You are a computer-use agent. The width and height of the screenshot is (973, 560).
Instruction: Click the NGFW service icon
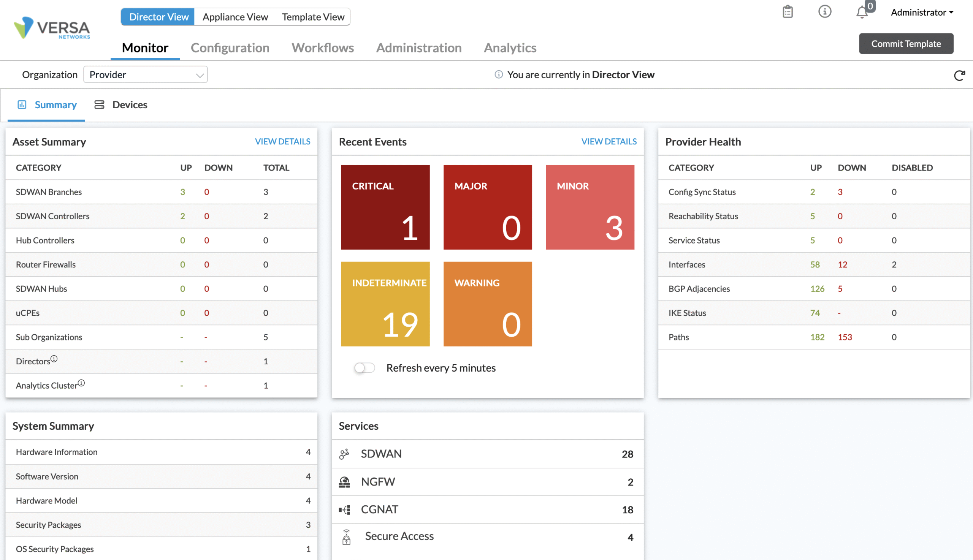pyautogui.click(x=344, y=482)
